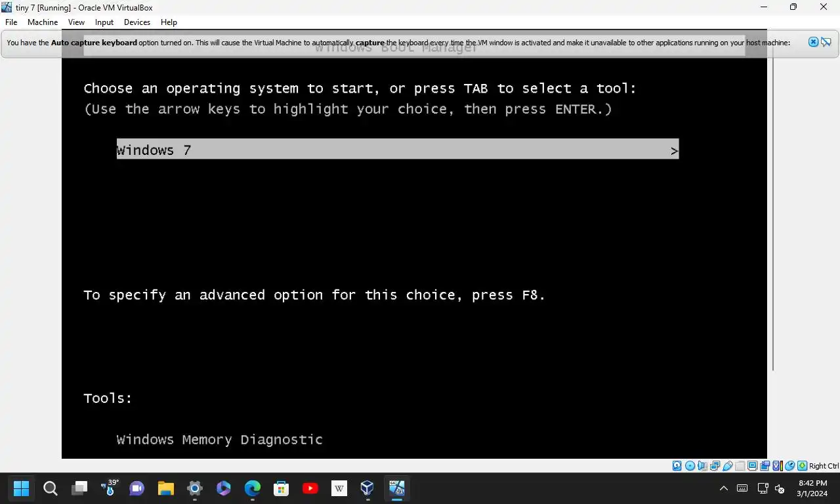The width and height of the screenshot is (840, 504).
Task: Open Microsoft Store from taskbar
Action: click(x=282, y=488)
